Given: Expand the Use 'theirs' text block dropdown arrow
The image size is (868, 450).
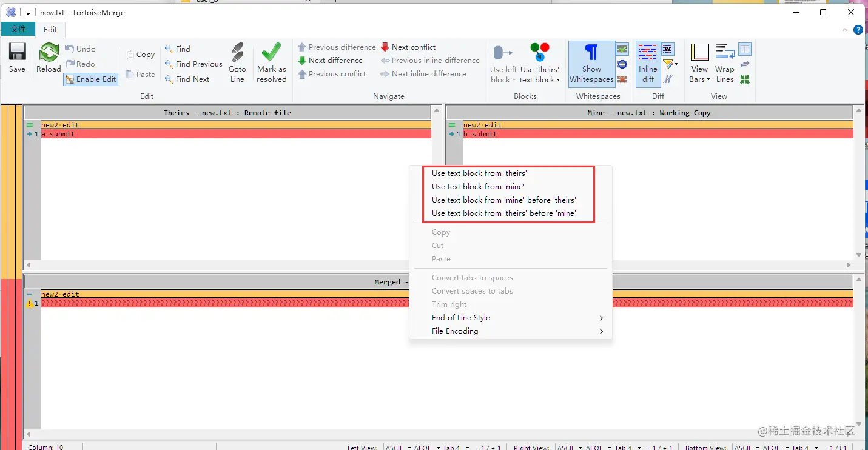Looking at the screenshot, I should pos(558,80).
